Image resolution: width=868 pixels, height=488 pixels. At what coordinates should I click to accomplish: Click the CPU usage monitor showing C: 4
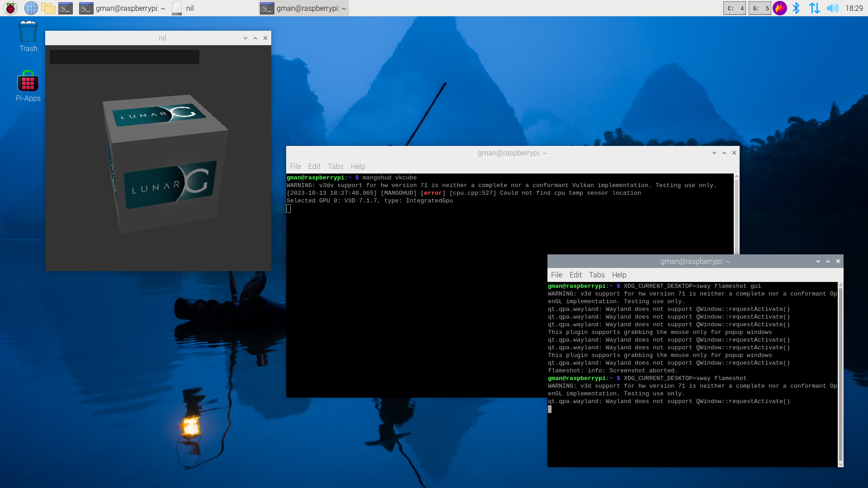(734, 8)
